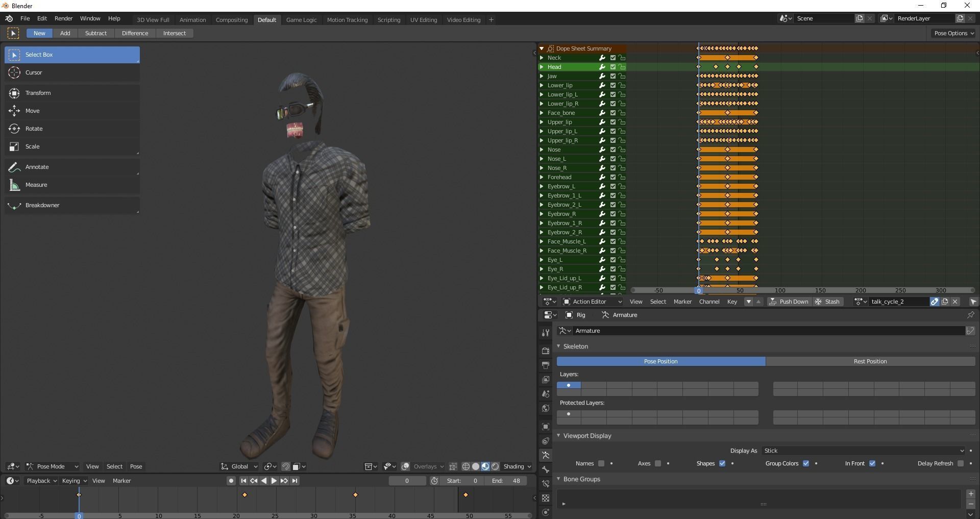Play the animation in reverse

point(264,481)
